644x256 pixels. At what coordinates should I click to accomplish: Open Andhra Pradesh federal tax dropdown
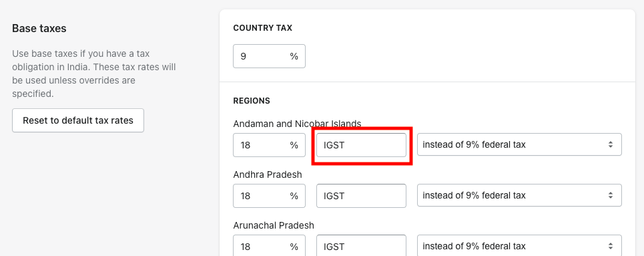(x=519, y=195)
